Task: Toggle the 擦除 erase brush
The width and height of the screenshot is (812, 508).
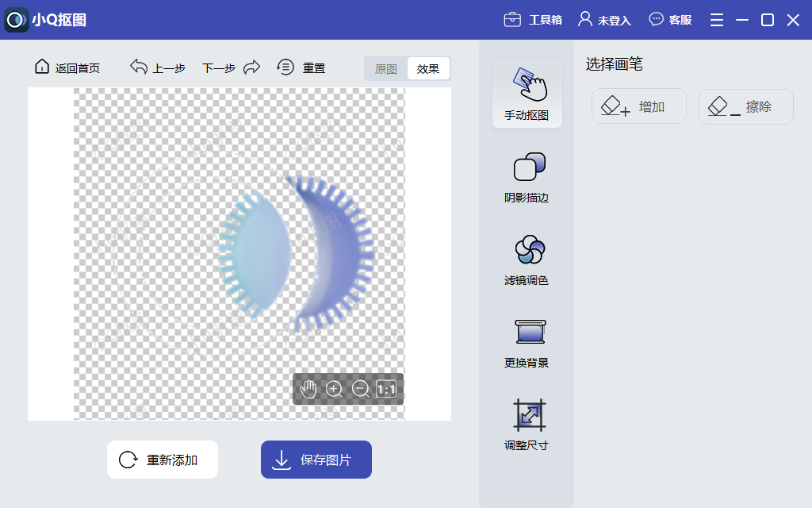Action: [x=745, y=106]
